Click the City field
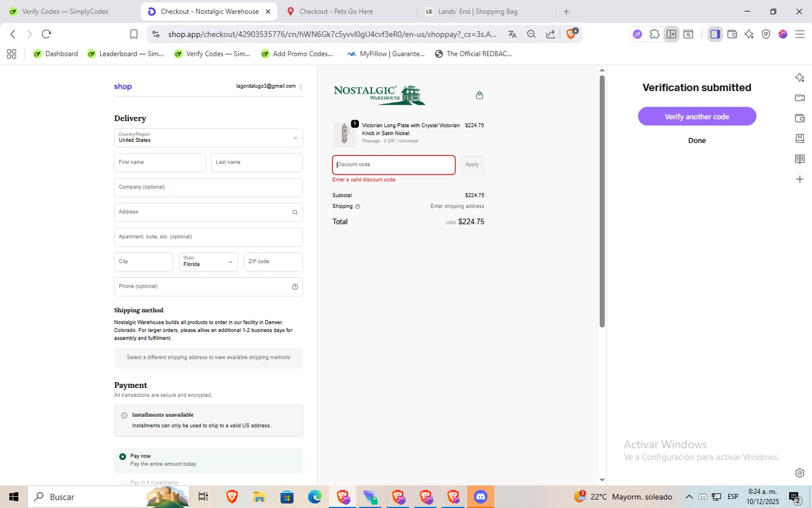The width and height of the screenshot is (812, 508). pyautogui.click(x=143, y=262)
